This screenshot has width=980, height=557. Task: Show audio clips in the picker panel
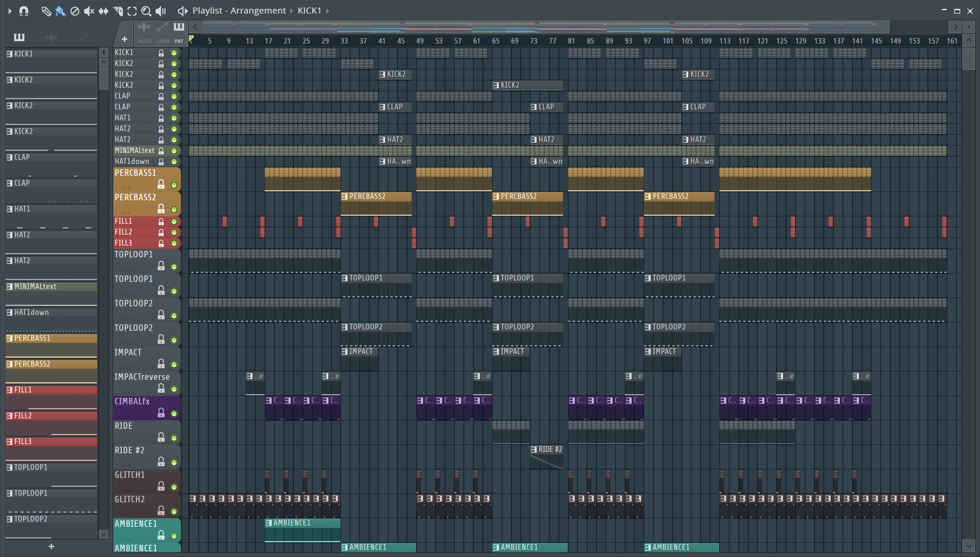(x=51, y=37)
